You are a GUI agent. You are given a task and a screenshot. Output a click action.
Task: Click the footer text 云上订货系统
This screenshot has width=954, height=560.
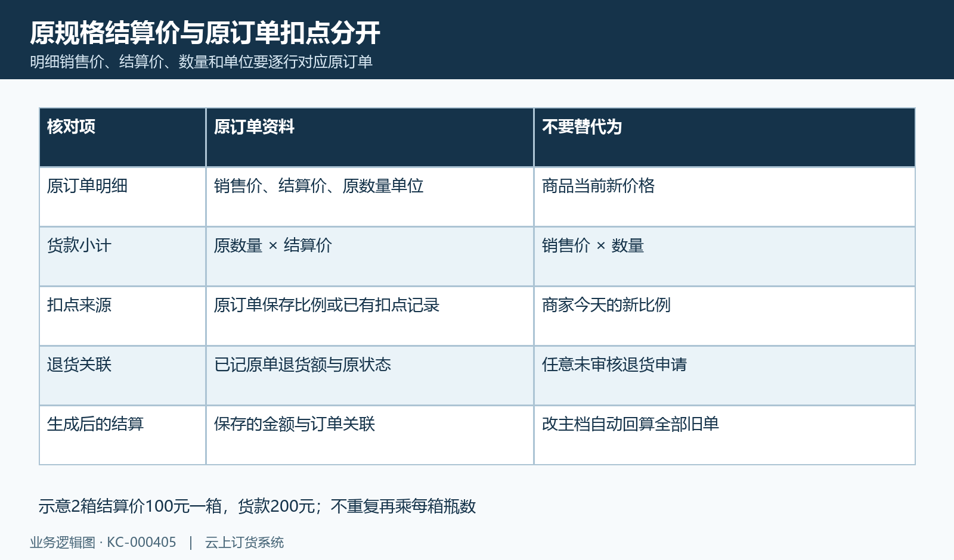pos(244,543)
